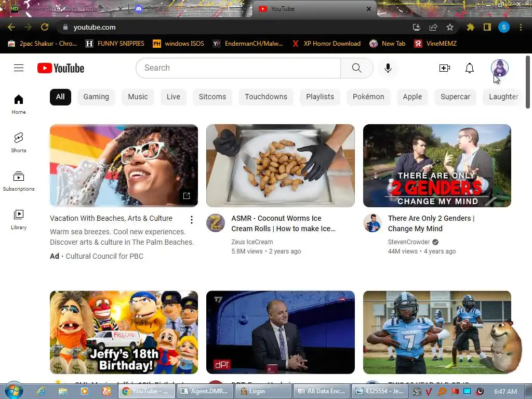532x399 pixels.
Task: Visit the Zeus IceCream channel name link
Action: coord(252,242)
